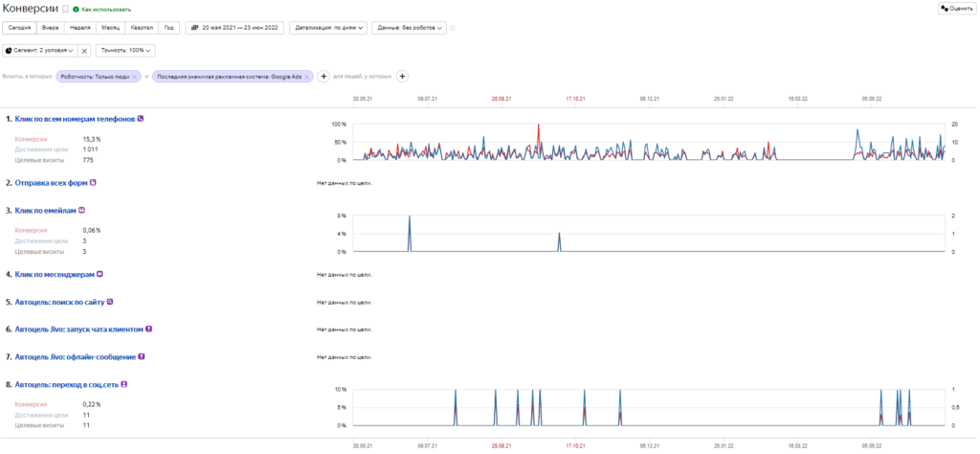
Task: Click the info icon beside Как использовать
Action: pos(77,10)
